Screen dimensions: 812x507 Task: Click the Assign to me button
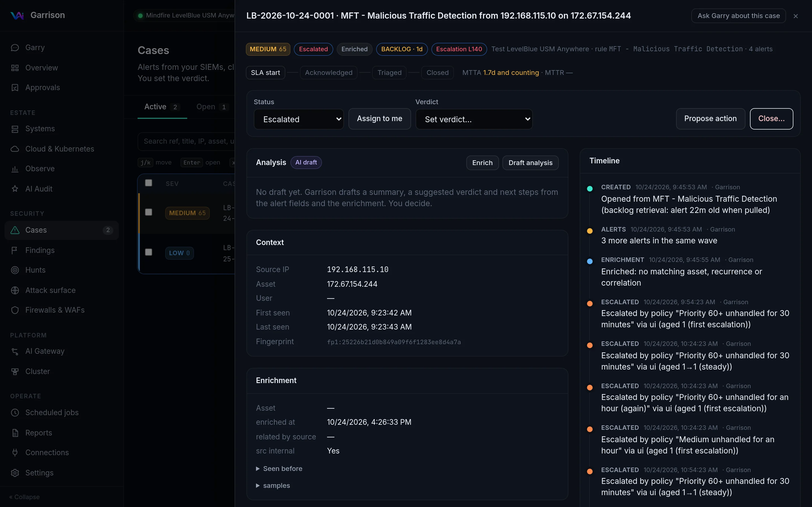pyautogui.click(x=379, y=119)
